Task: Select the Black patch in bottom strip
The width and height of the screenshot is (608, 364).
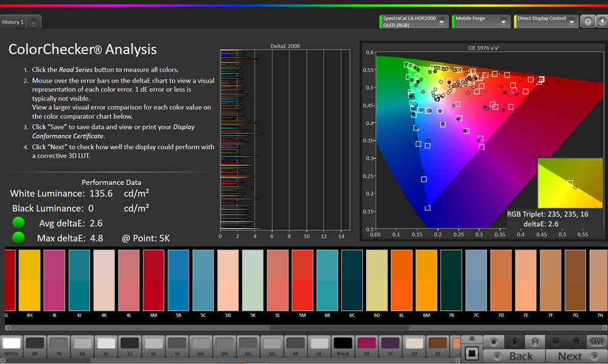Action: [x=343, y=346]
